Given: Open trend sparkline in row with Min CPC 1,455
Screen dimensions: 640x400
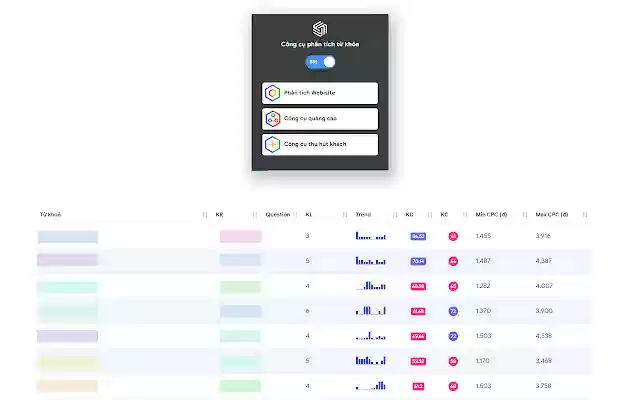Looking at the screenshot, I should 371,236.
